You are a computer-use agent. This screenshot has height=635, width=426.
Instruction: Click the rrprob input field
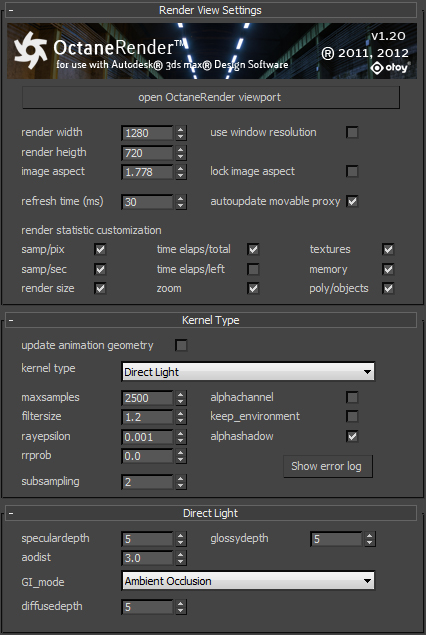click(x=147, y=456)
